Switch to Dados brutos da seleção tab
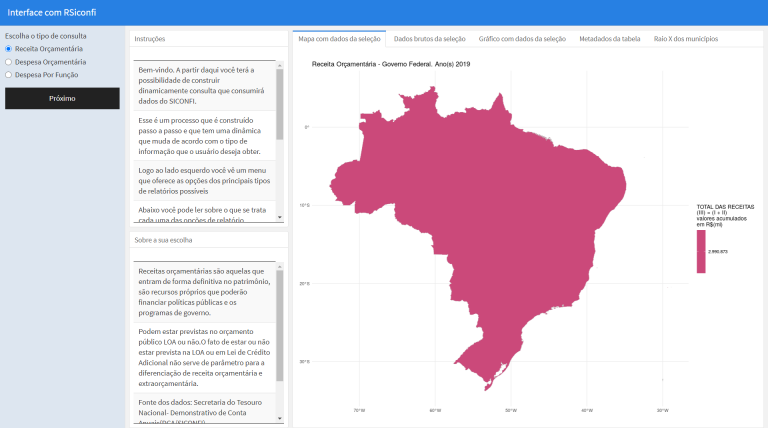The height and width of the screenshot is (428, 768). (x=430, y=39)
